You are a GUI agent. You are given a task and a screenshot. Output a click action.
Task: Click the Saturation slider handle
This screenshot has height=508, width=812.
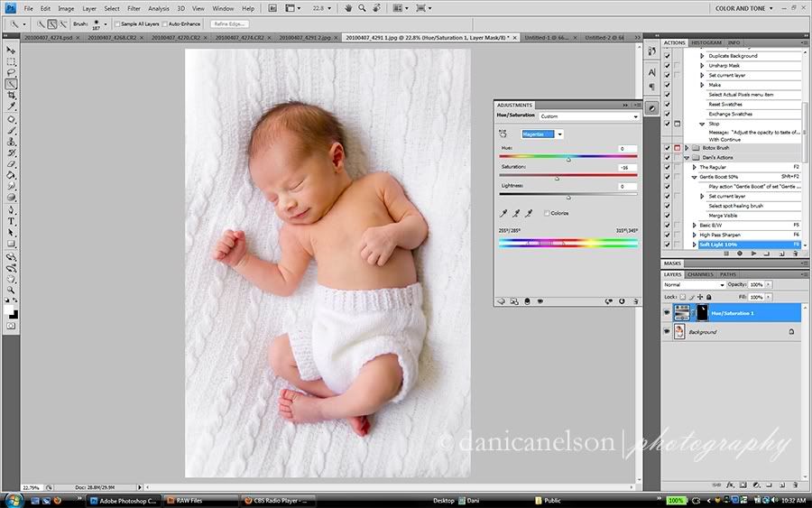coord(558,179)
